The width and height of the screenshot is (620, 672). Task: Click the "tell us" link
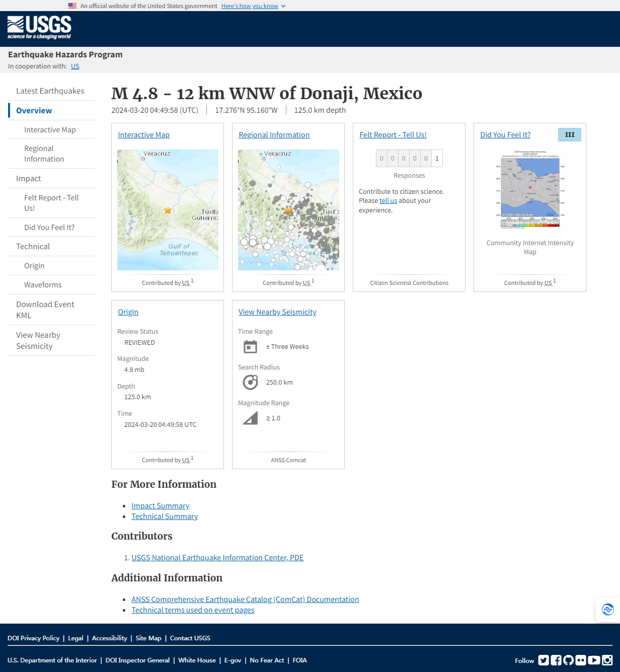(x=388, y=201)
